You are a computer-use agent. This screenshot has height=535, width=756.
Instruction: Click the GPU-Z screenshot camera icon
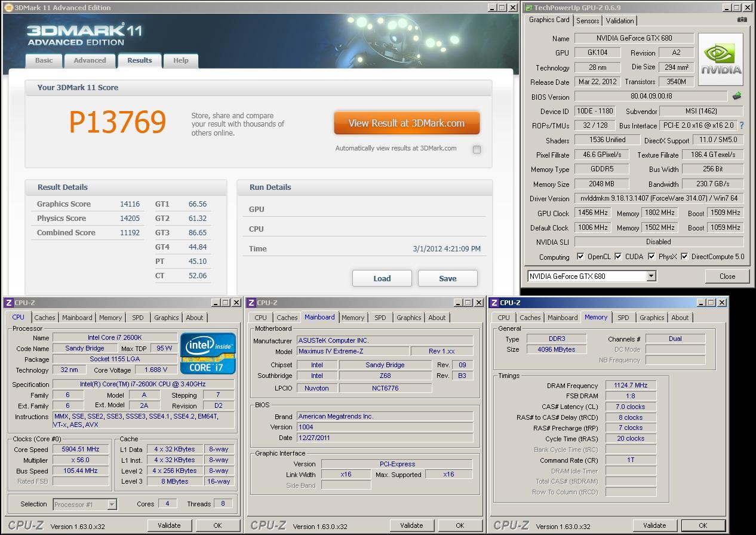(x=742, y=20)
